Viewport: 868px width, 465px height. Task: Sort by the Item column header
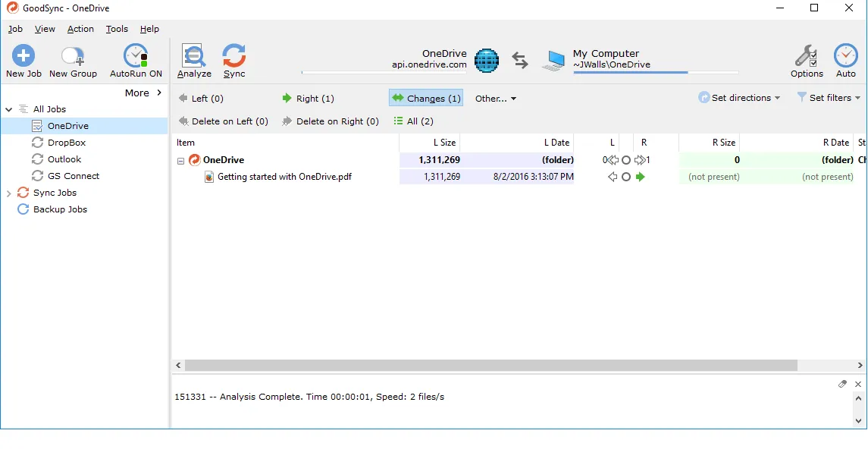[286, 143]
